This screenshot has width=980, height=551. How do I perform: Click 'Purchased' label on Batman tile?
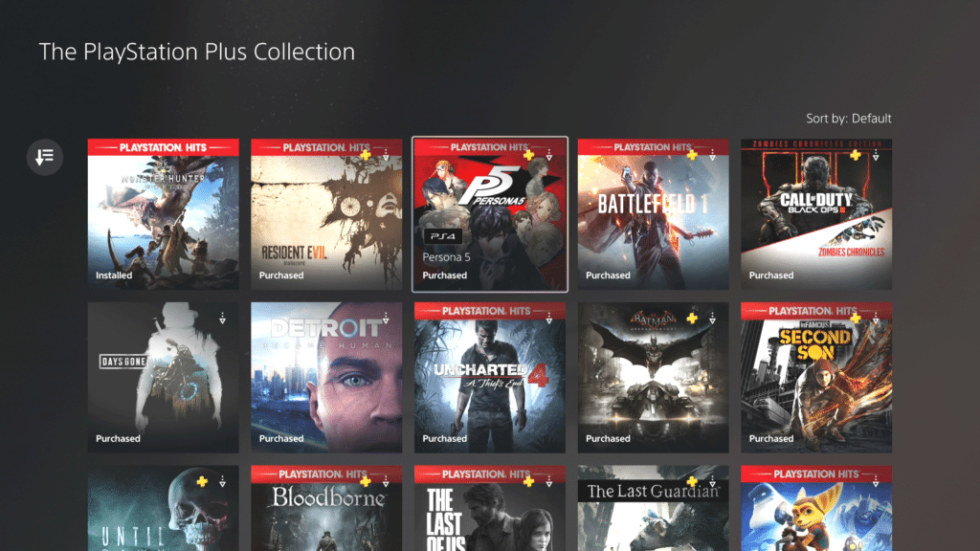point(608,438)
